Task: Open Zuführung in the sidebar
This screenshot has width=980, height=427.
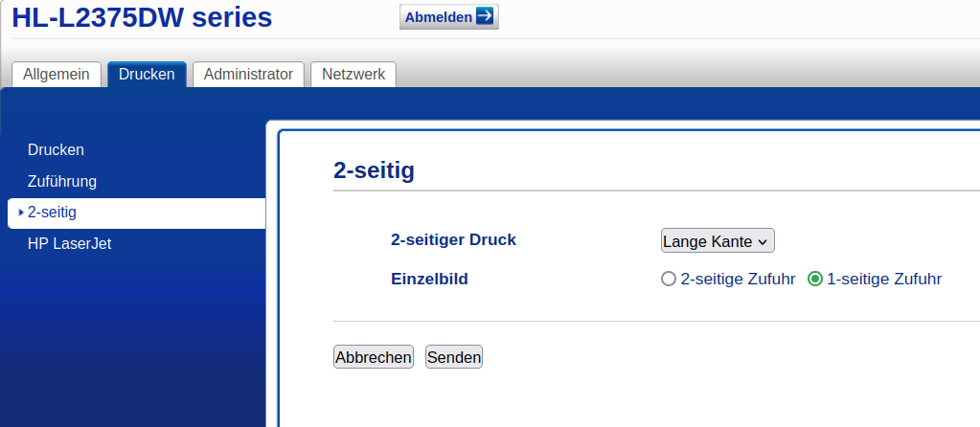Action: pyautogui.click(x=62, y=181)
